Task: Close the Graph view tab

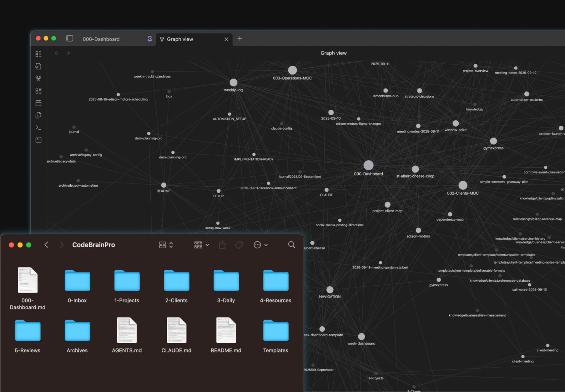Action: [x=226, y=39]
